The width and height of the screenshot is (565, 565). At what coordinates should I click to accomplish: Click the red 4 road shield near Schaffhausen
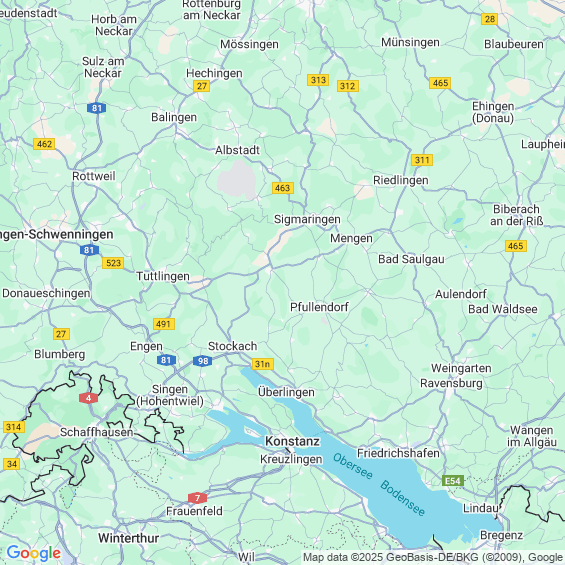pos(88,398)
